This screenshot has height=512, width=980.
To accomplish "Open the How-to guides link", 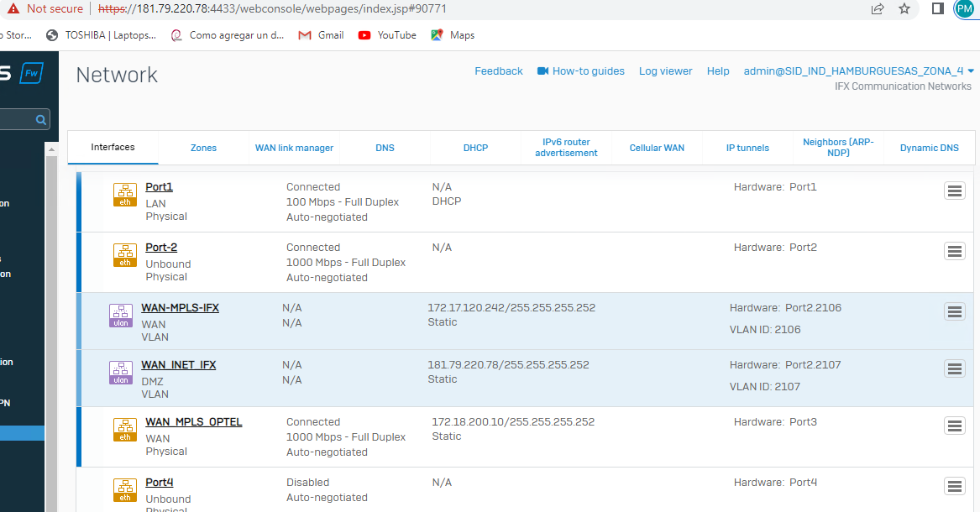I will [581, 71].
